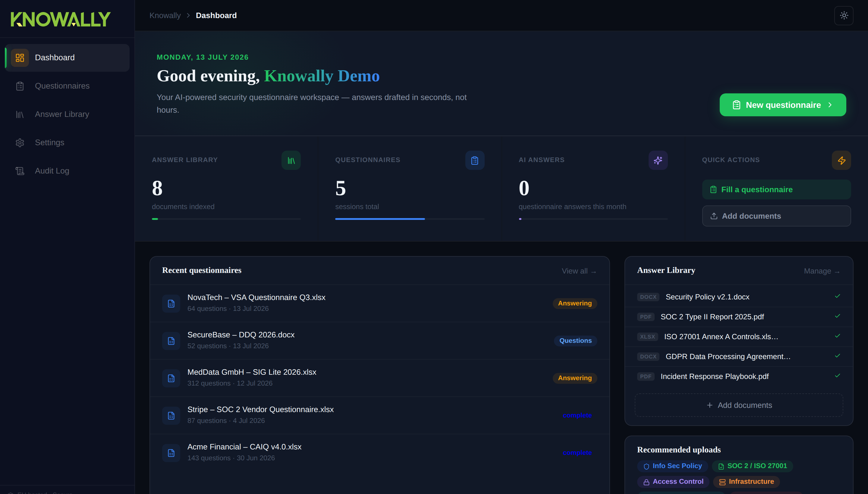Screen dimensions: 868x494
Task: Click checkmark next to GDPR Data Processing Agreement
Action: (838, 356)
